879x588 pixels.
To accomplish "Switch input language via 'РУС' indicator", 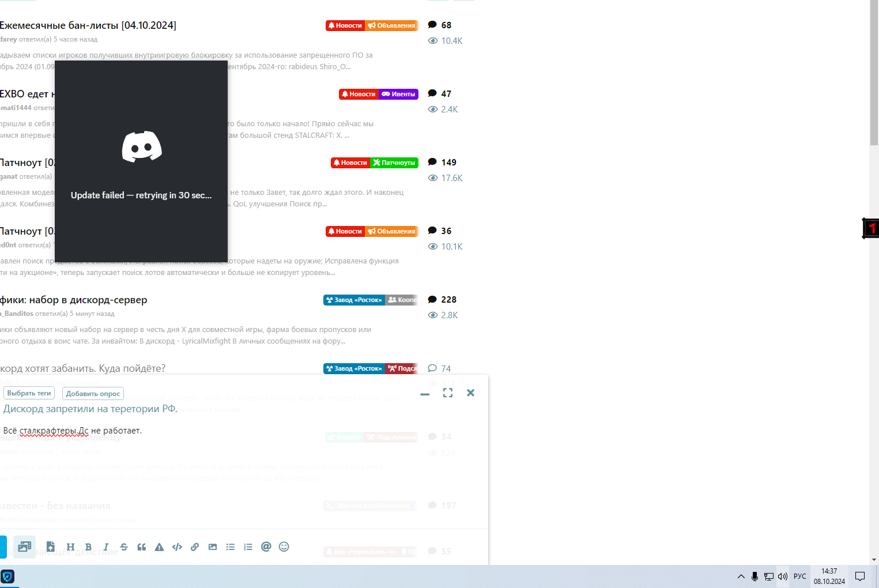I will point(800,576).
